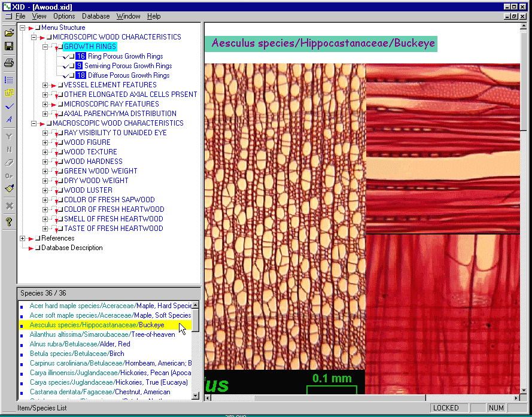Click the yellow question mark help icon
This screenshot has width=532, height=417.
9,222
